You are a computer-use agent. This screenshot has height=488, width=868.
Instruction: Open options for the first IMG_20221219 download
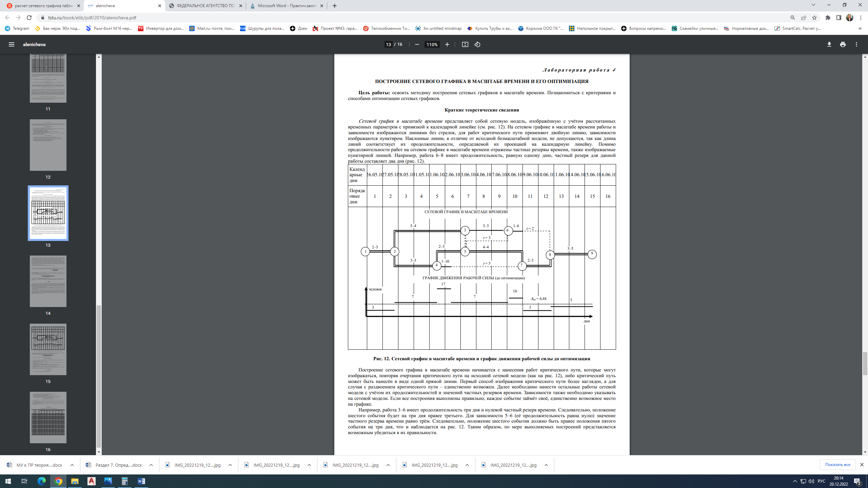click(230, 465)
